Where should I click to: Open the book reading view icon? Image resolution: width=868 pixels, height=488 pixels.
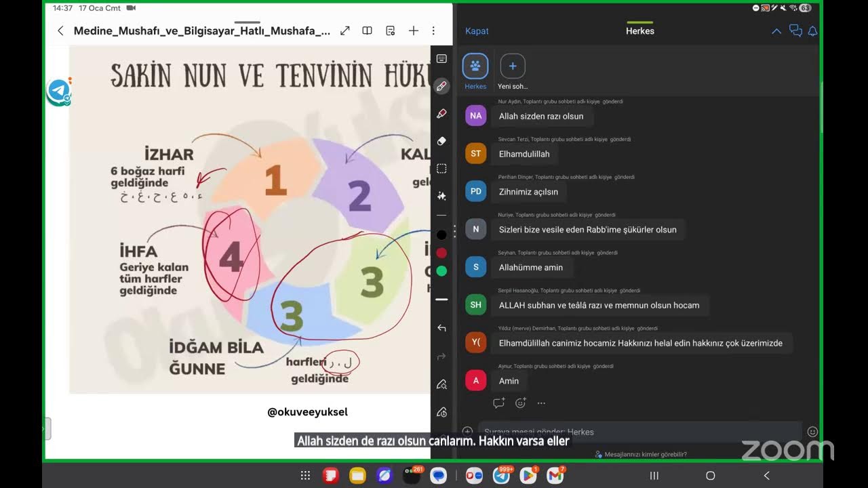click(367, 30)
